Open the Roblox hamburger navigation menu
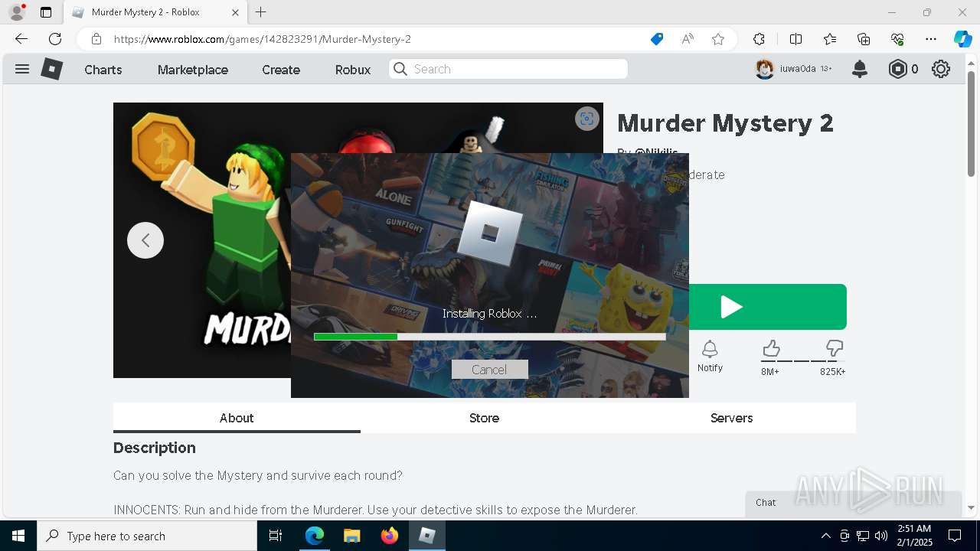 tap(22, 69)
